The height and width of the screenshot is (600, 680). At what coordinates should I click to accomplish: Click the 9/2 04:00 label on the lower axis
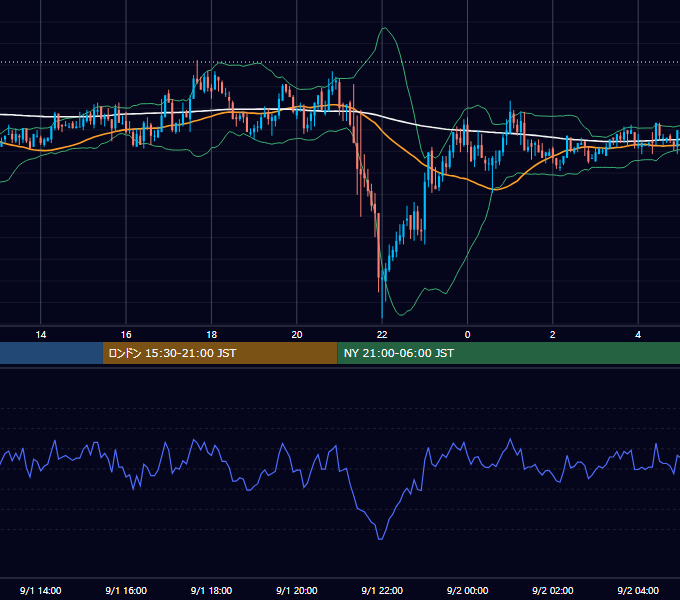point(638,590)
